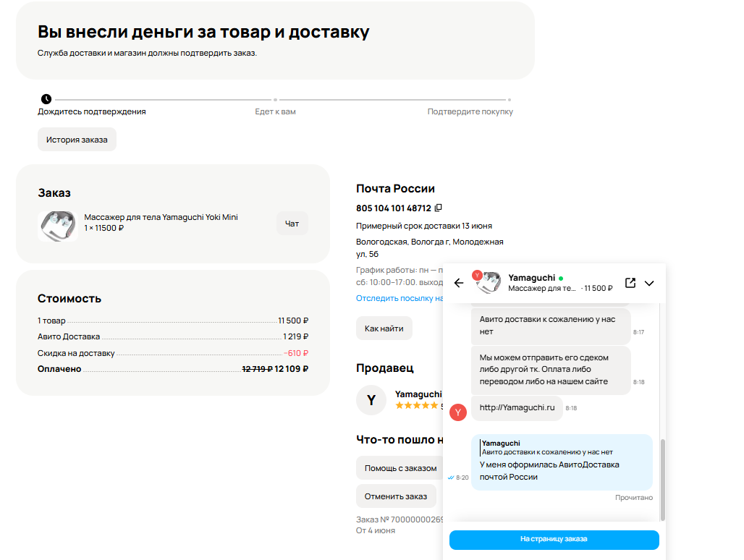Click the Yamaguchi seller name under Продавец

click(x=418, y=394)
